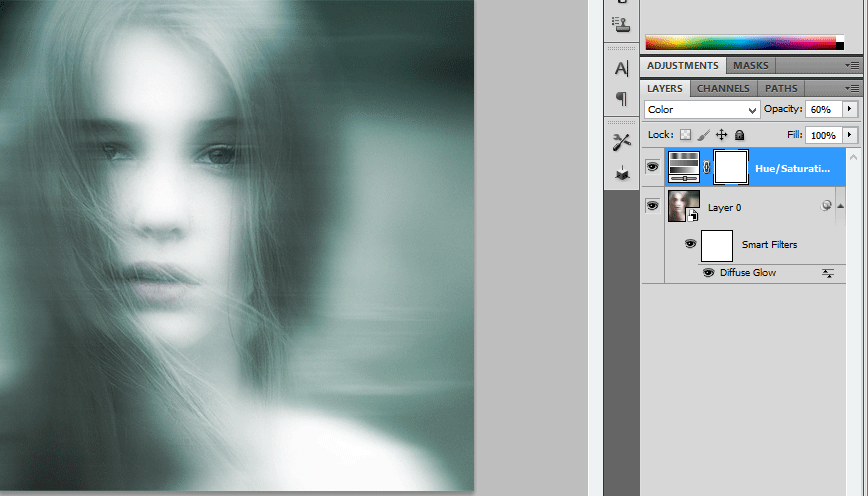Viewport: 868px width, 496px height.
Task: Click the Fill value field 100%
Action: 824,135
